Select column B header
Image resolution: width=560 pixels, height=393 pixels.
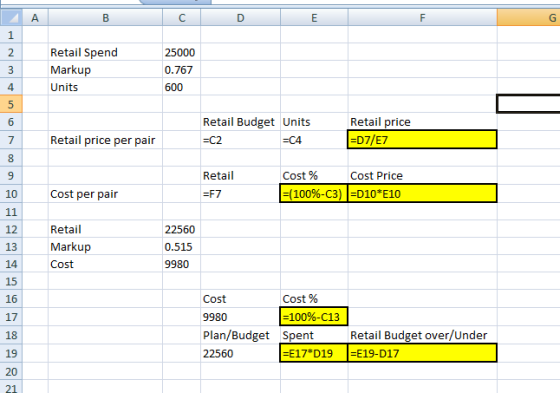105,18
